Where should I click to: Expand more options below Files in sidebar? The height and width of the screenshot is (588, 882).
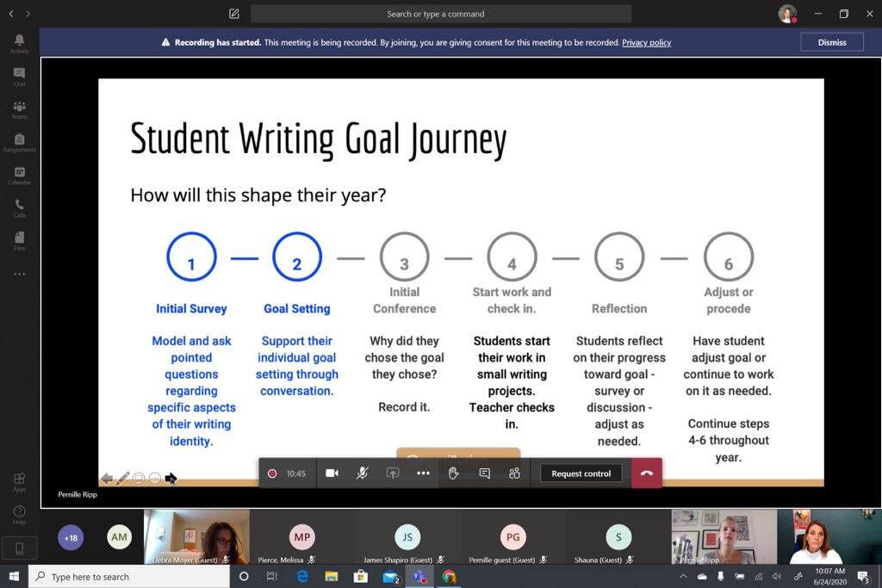coord(19,274)
